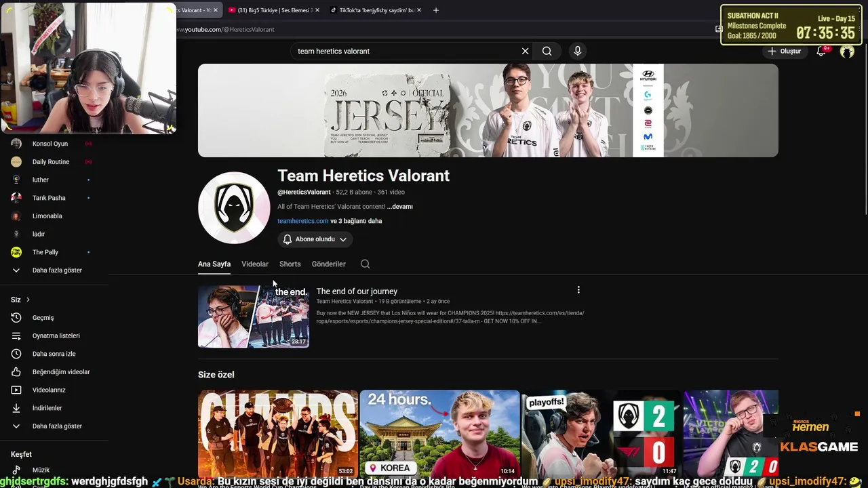Open the playoffs 2-0 video thumbnail
This screenshot has height=488, width=868.
[601, 434]
